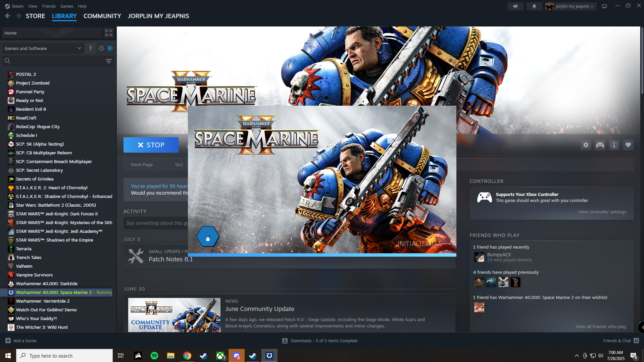Open the announcements megaphone icon
This screenshot has height=362, width=644.
(x=515, y=6)
